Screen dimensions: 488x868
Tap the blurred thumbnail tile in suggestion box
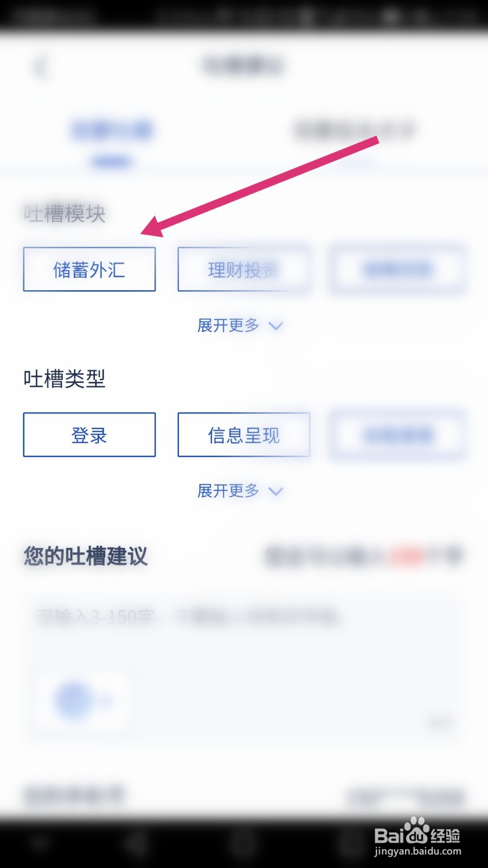pos(84,700)
